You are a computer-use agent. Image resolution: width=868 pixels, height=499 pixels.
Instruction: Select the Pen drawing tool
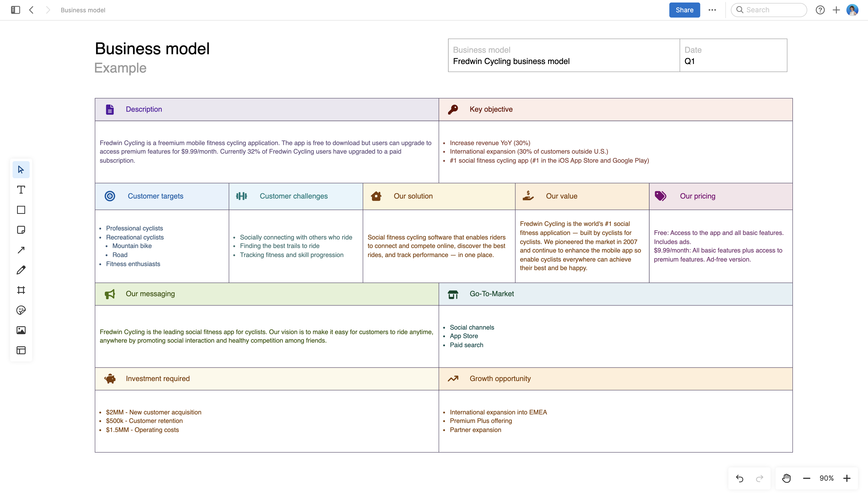(x=21, y=270)
